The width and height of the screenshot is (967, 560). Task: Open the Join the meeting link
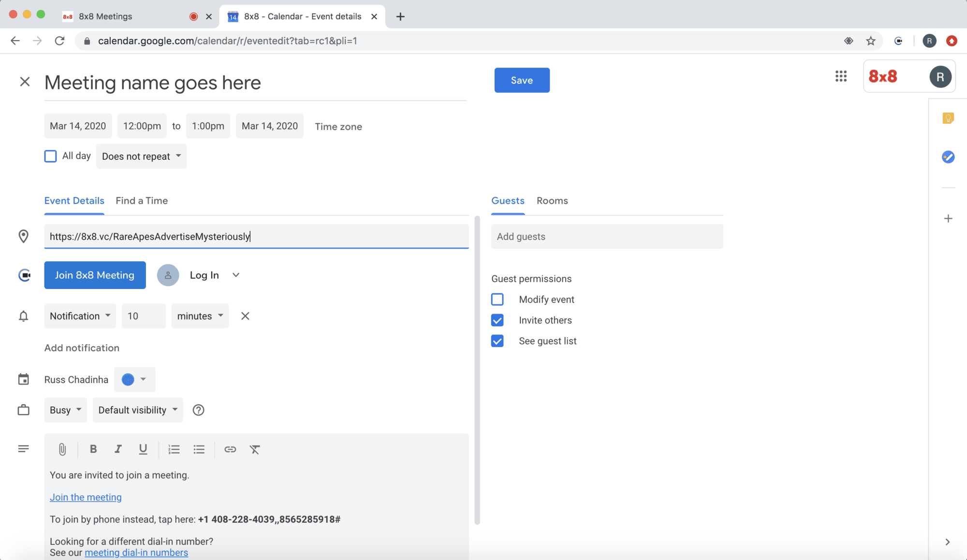(86, 497)
